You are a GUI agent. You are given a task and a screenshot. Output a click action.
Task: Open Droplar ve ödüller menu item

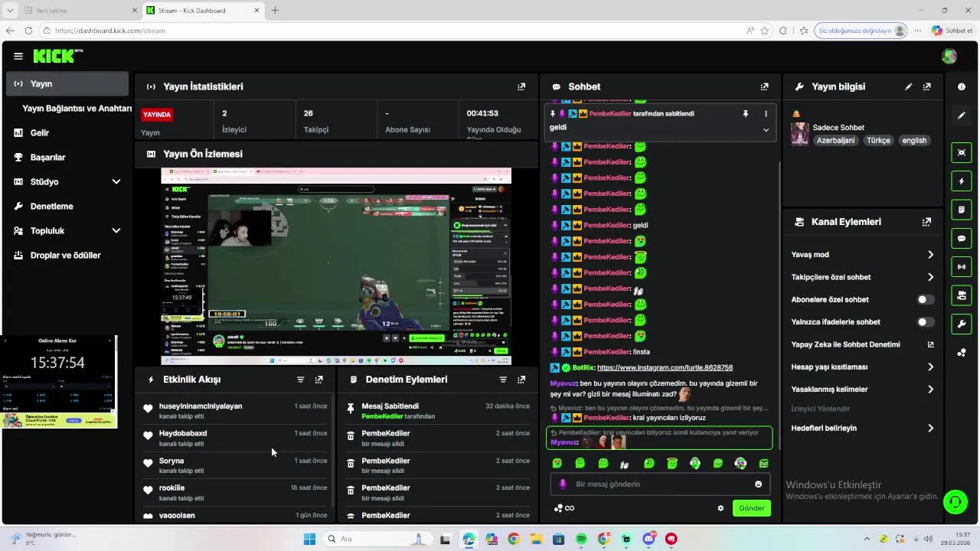click(x=67, y=256)
